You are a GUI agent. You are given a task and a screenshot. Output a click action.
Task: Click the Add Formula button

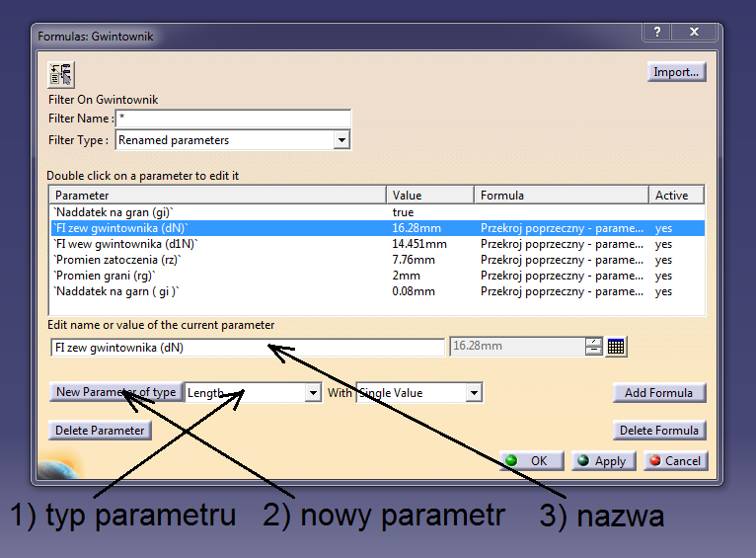coord(659,393)
